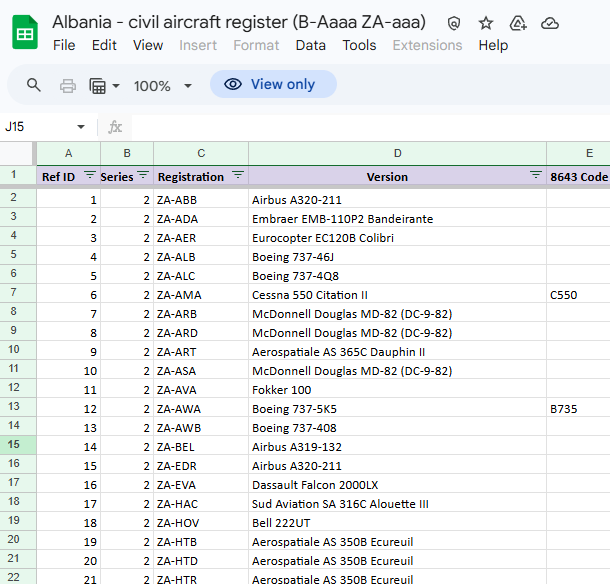This screenshot has width=610, height=584.
Task: Click the View only button
Action: (272, 85)
